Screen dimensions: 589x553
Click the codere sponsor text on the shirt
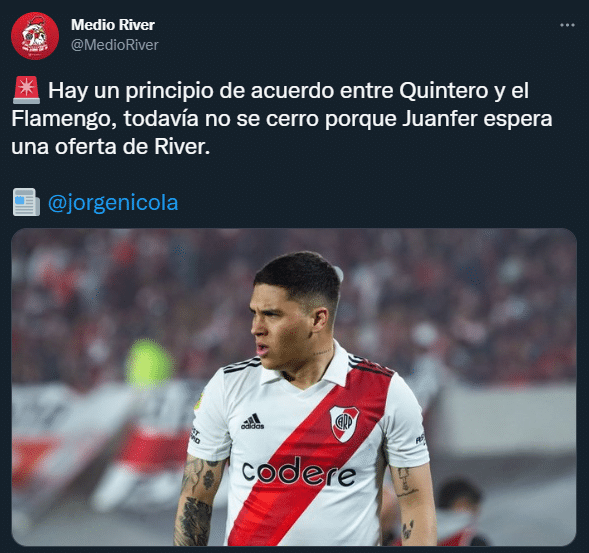[x=299, y=472]
